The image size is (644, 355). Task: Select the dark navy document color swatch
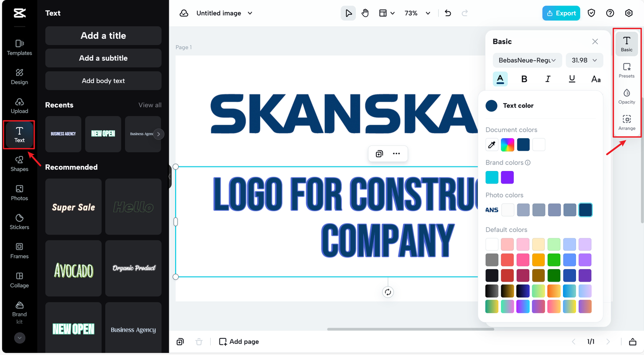point(523,145)
